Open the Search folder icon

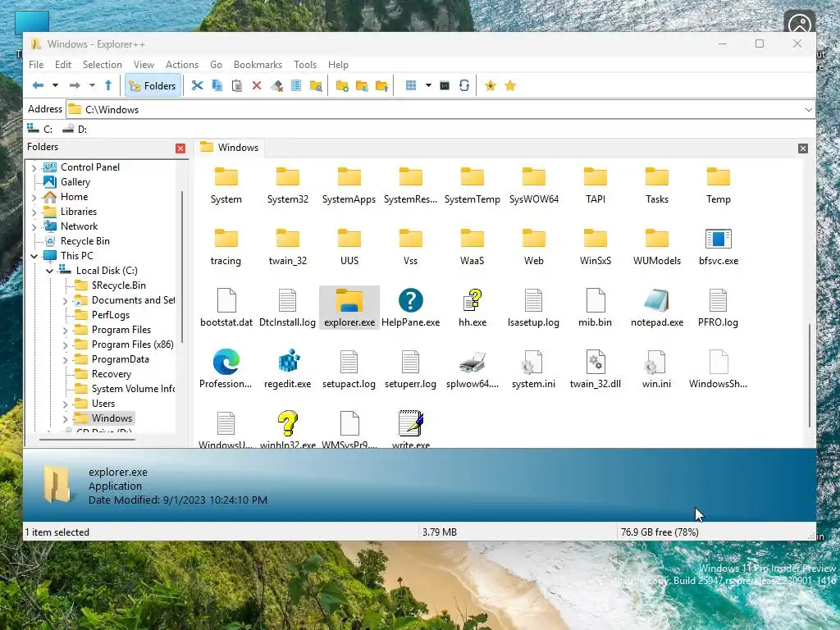(x=316, y=85)
